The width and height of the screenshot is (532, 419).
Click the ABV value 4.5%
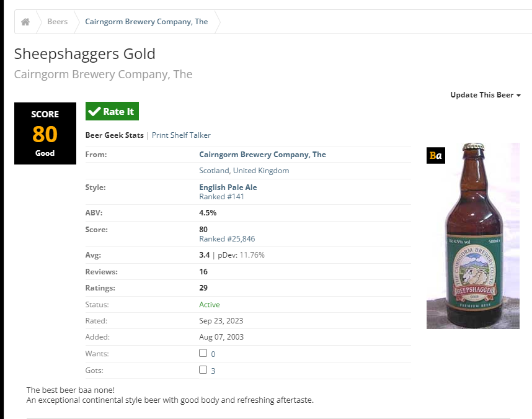point(208,213)
